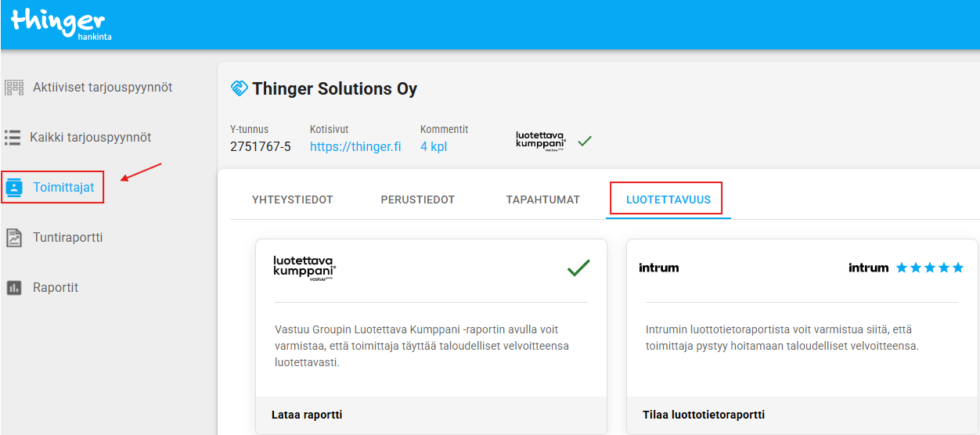Click the Tilaa luottotietoraportti button
Screen dimensions: 980x435
(704, 415)
